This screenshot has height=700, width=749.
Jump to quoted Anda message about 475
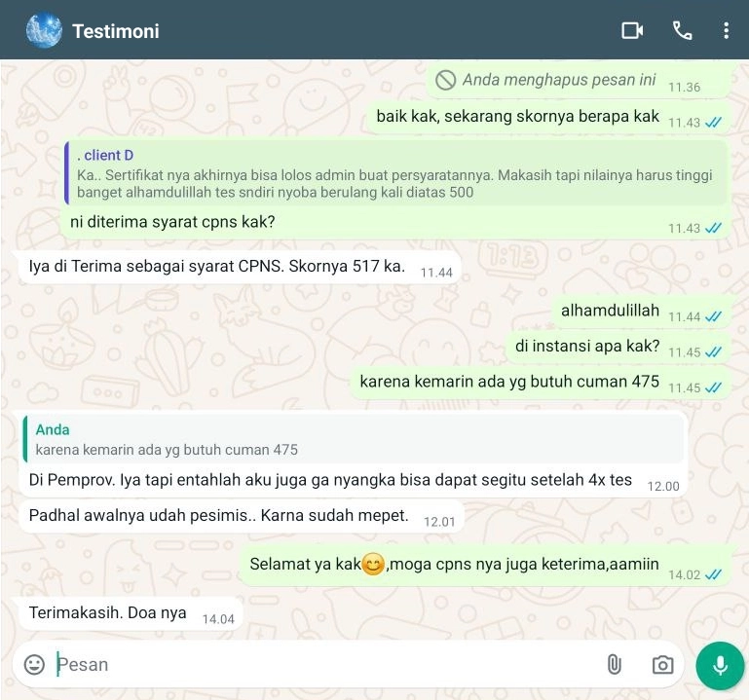tap(353, 439)
